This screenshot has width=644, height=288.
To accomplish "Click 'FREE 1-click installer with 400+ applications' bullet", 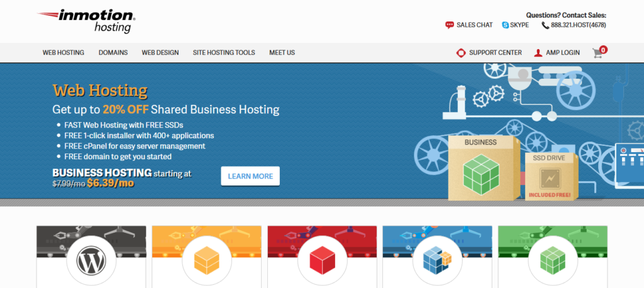I will click(x=139, y=136).
